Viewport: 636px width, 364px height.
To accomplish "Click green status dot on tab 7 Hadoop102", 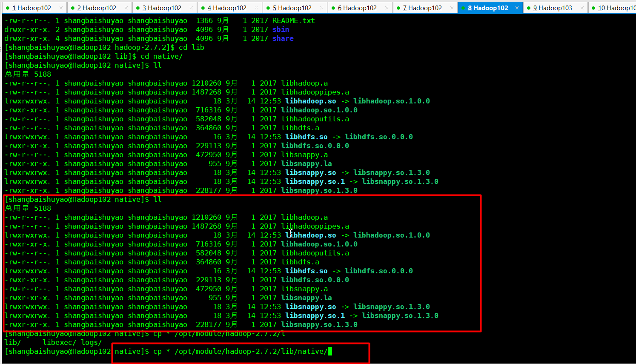I will click(398, 8).
